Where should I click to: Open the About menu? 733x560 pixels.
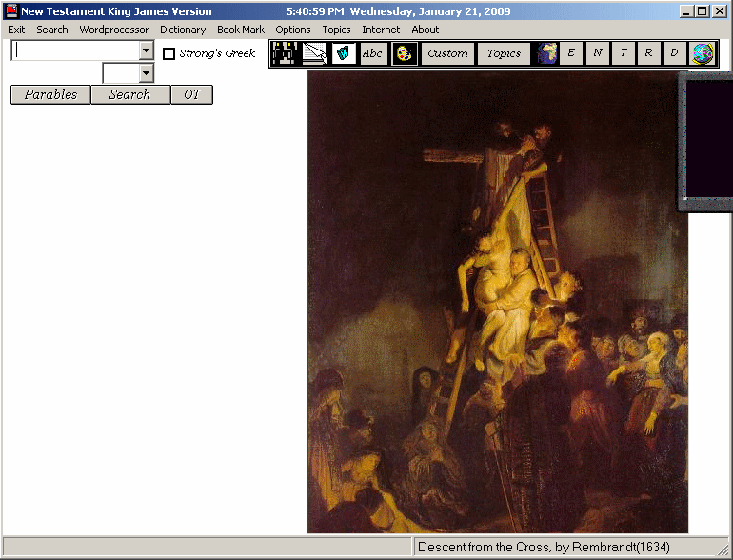pyautogui.click(x=426, y=30)
